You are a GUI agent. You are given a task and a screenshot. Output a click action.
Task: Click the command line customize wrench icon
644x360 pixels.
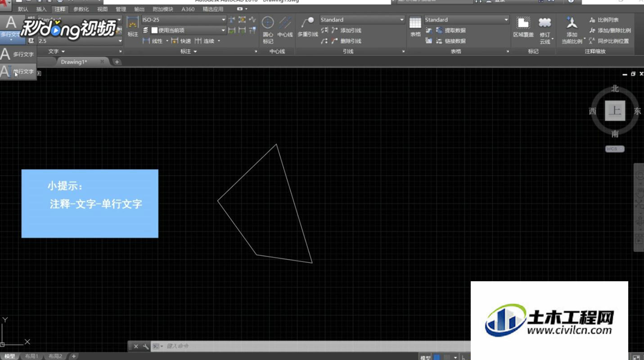click(x=145, y=346)
